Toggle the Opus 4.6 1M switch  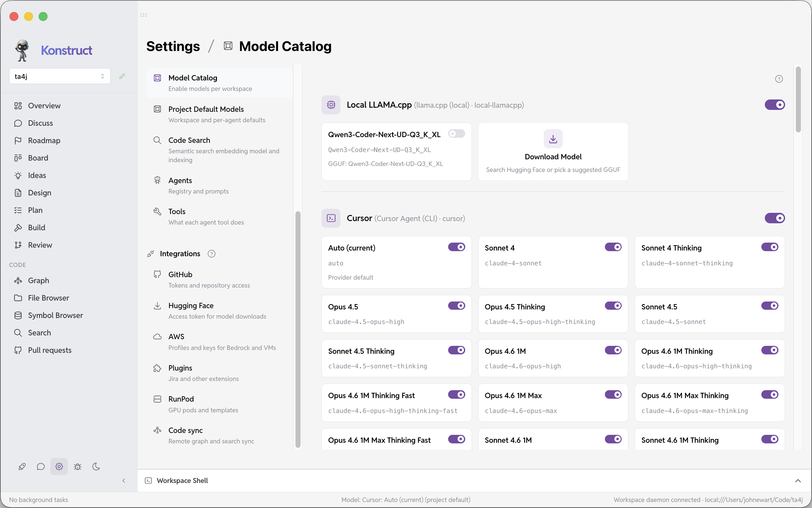point(613,350)
